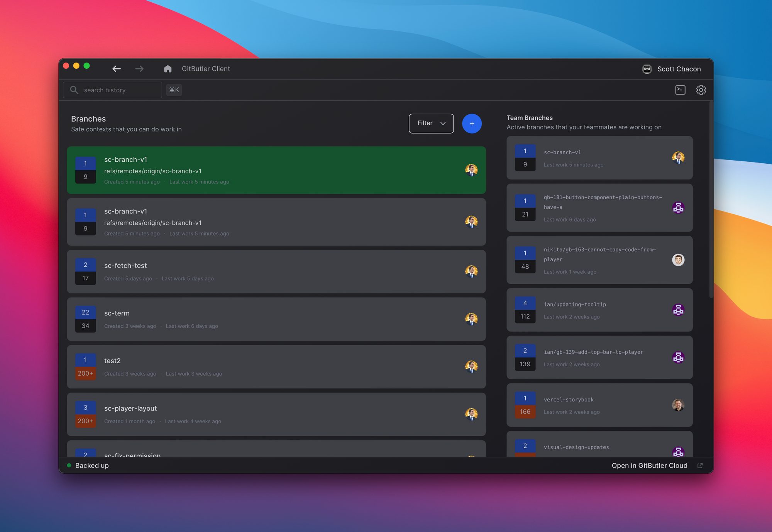The image size is (772, 532).
Task: Click avatar on visual-design-updates card
Action: point(678,452)
